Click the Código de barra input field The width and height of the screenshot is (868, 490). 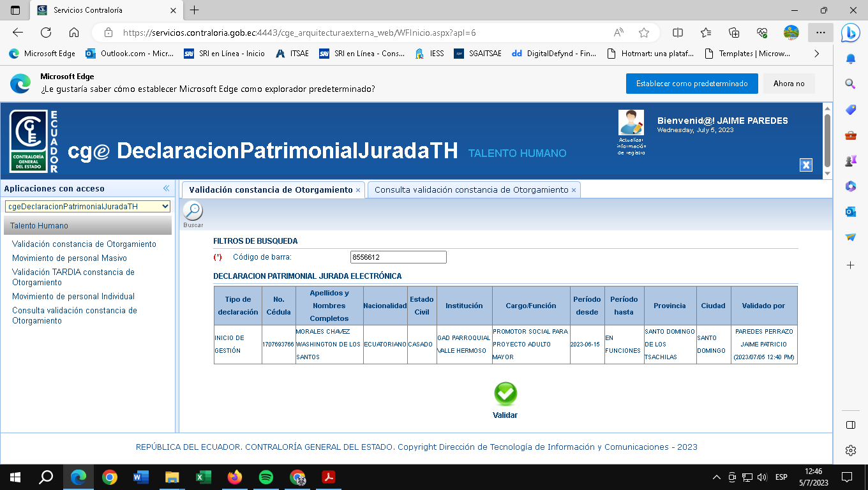(x=398, y=257)
